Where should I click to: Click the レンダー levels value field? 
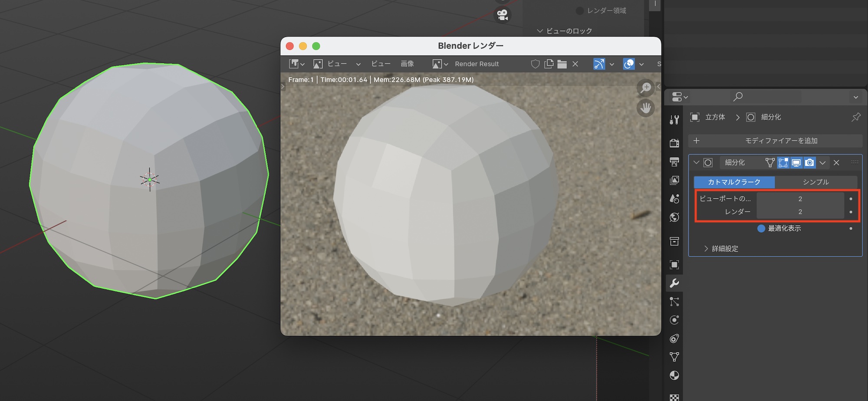point(800,212)
